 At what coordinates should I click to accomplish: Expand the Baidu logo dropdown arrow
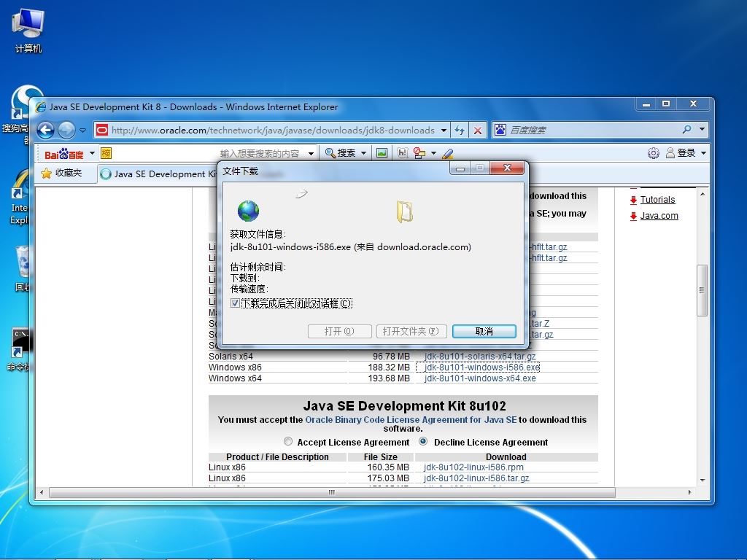[92, 153]
